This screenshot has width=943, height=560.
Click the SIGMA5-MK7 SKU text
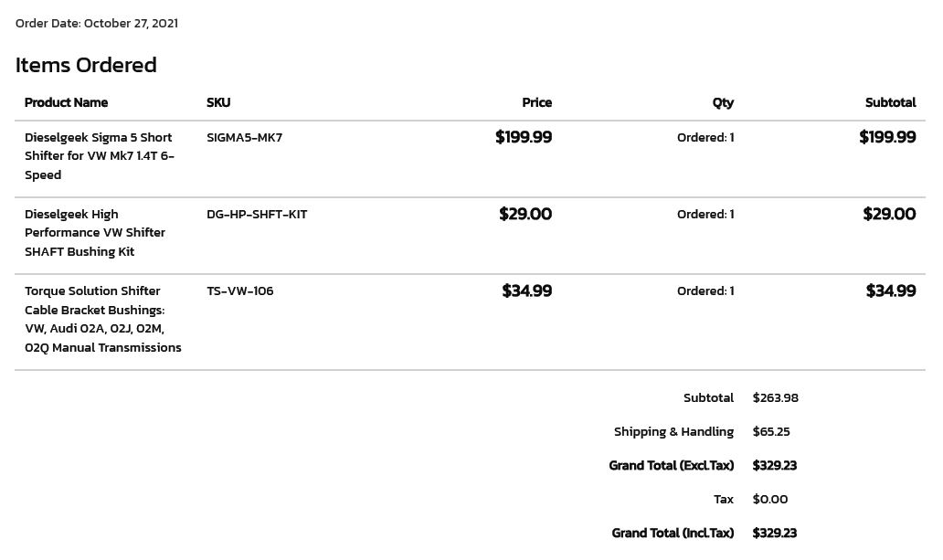pos(244,137)
